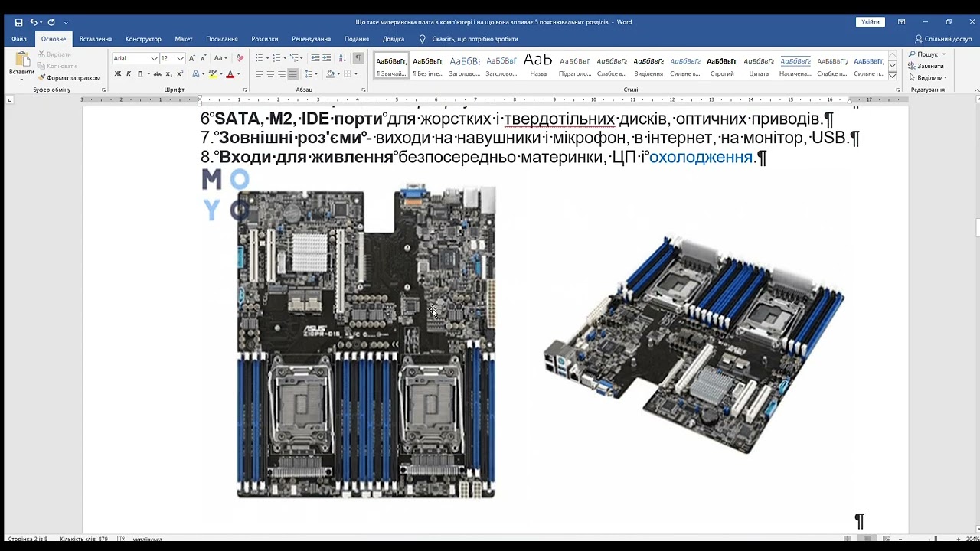The image size is (980, 551).
Task: Click the increase font size icon
Action: pos(192,58)
